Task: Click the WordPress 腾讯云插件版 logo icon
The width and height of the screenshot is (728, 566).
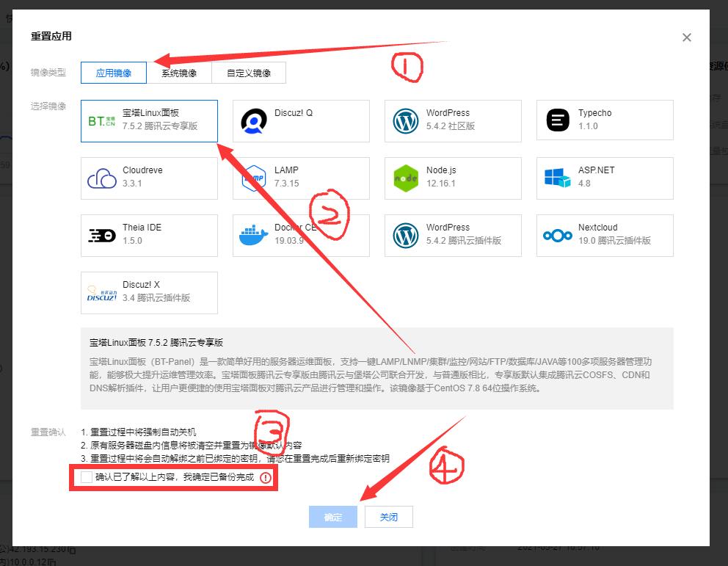Action: pos(406,236)
